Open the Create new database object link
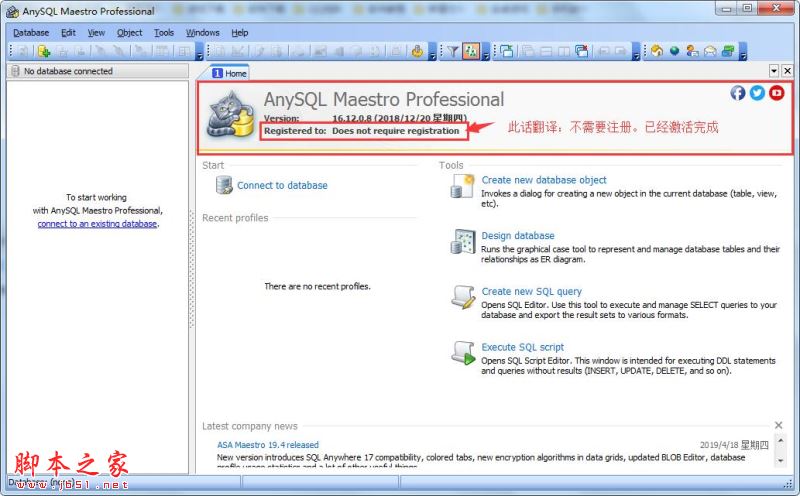The width and height of the screenshot is (800, 496). pyautogui.click(x=544, y=180)
